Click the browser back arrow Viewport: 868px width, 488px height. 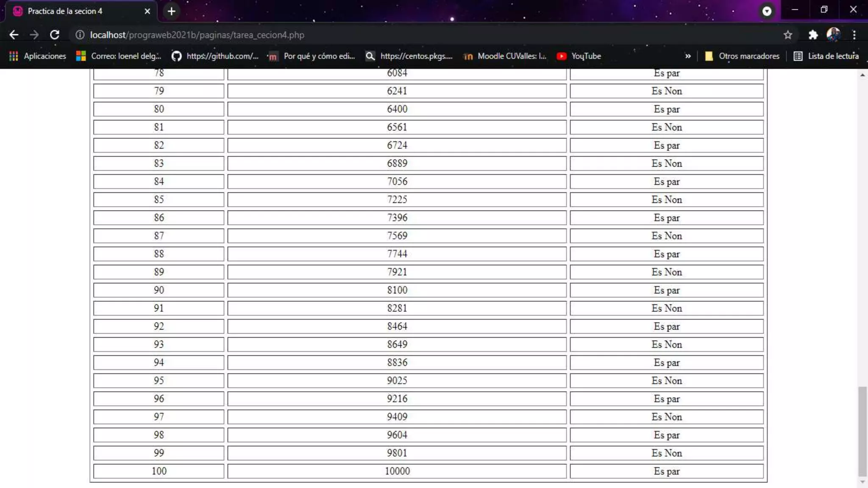click(14, 35)
